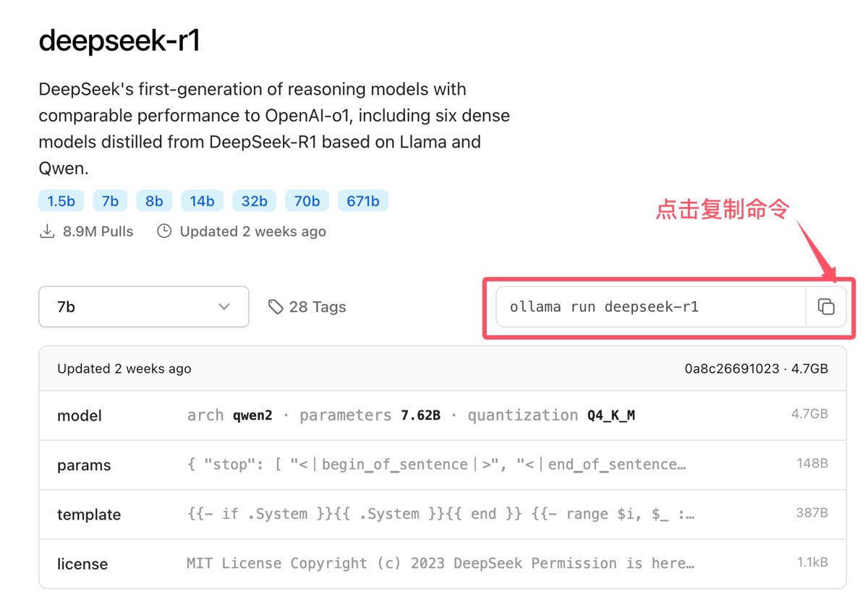Open the 7b model size dropdown
The width and height of the screenshot is (868, 610).
click(143, 307)
